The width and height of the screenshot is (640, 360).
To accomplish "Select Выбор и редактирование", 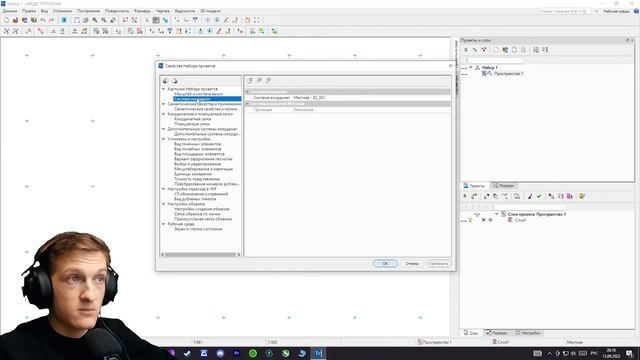I will (197, 164).
